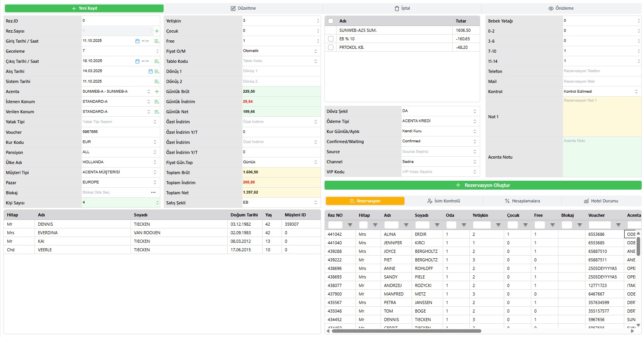The width and height of the screenshot is (644, 337).
Task: Expand the Pansiyon dropdown
Action: [120, 152]
